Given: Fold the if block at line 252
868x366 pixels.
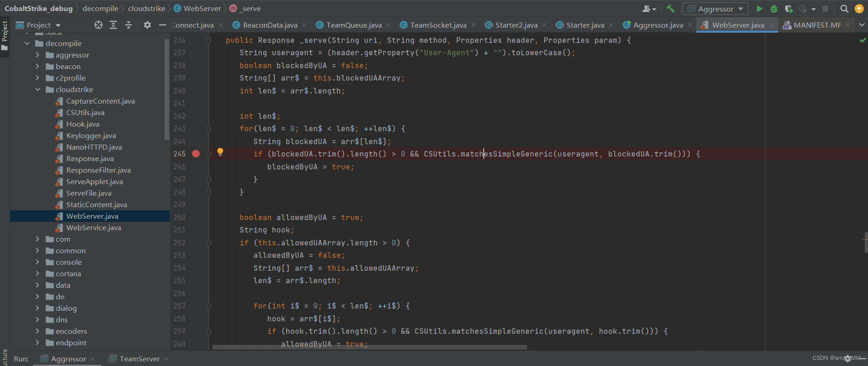Looking at the screenshot, I should pos(208,243).
